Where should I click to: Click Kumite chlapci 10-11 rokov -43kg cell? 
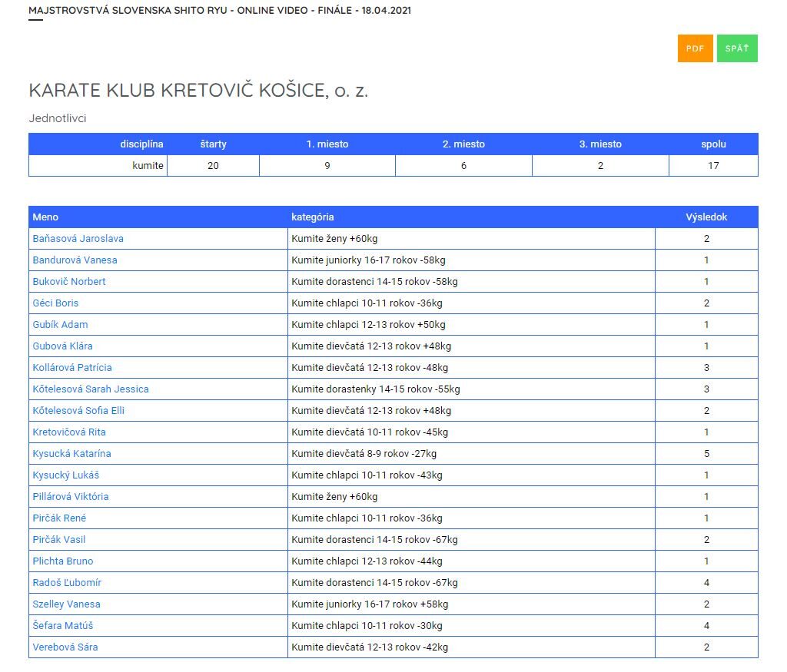coord(471,475)
